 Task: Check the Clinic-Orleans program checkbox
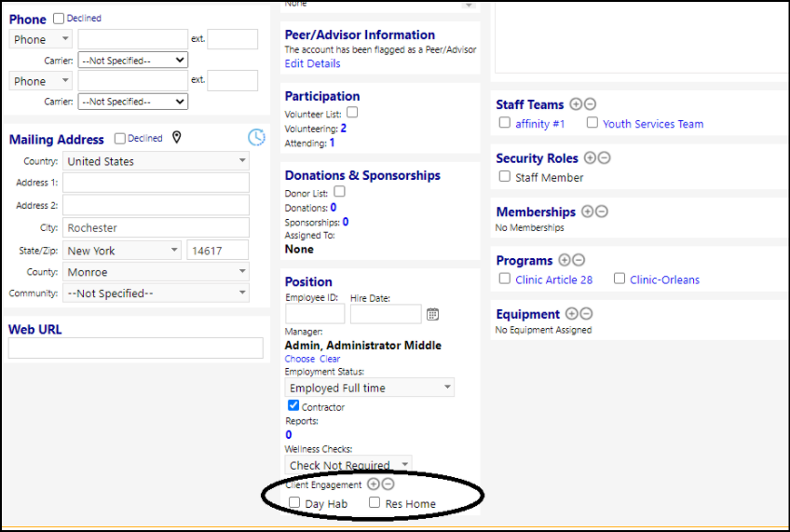coord(620,278)
